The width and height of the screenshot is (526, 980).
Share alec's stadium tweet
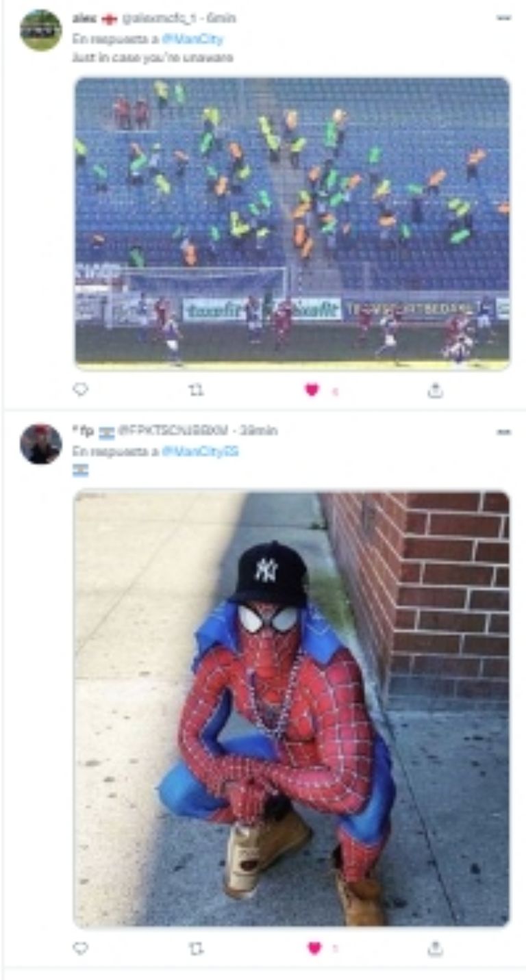point(435,390)
